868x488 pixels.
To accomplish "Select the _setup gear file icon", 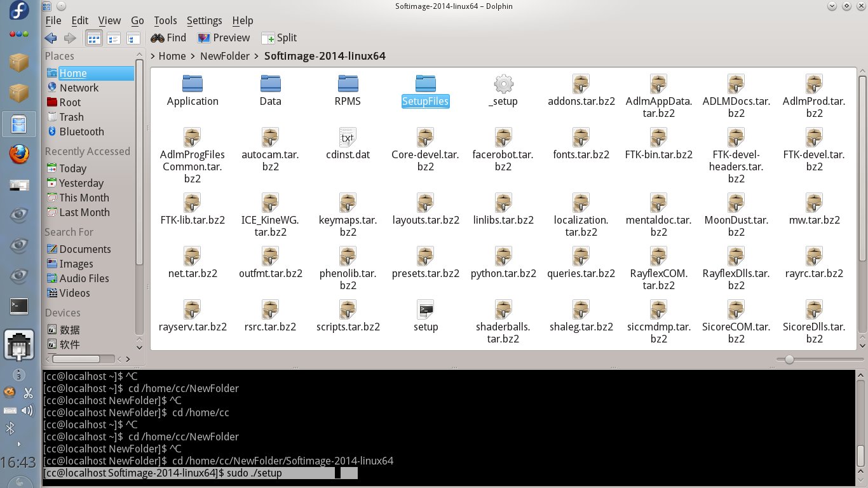I will (x=503, y=83).
